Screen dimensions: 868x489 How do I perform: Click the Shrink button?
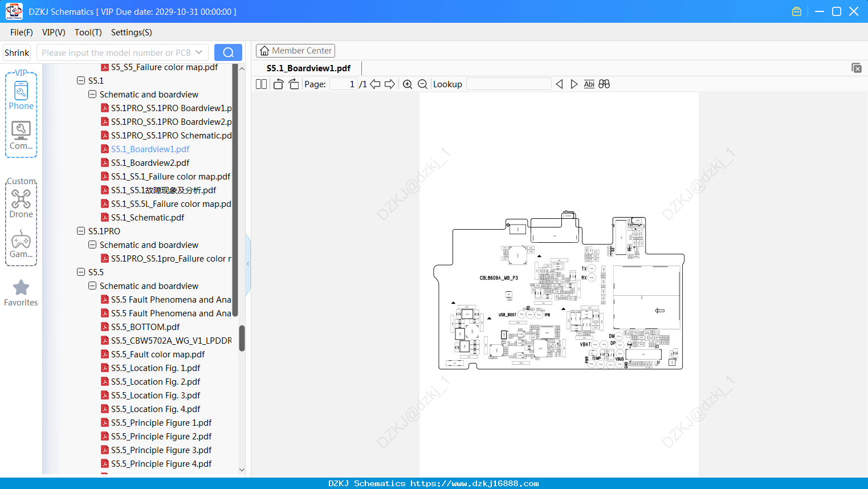[x=17, y=52]
